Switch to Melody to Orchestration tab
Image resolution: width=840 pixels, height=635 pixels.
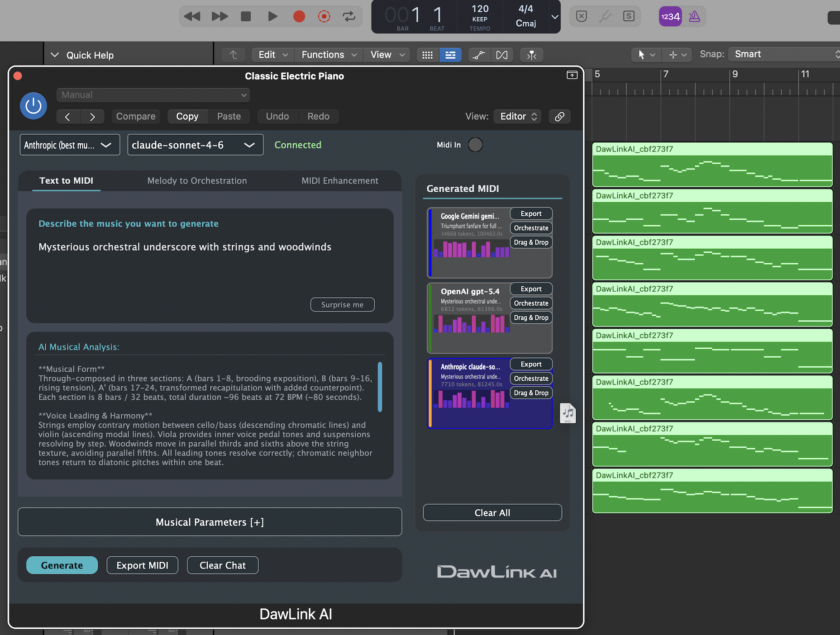[197, 180]
